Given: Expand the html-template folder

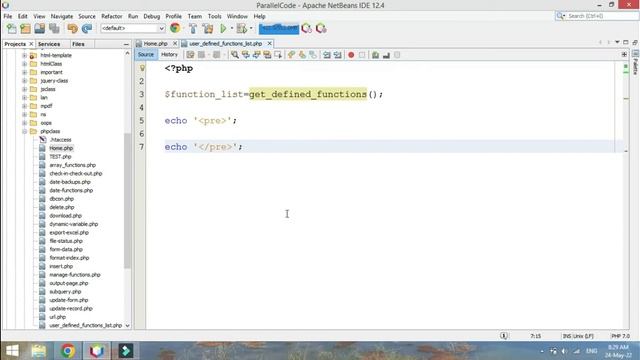Looking at the screenshot, I should [24, 56].
